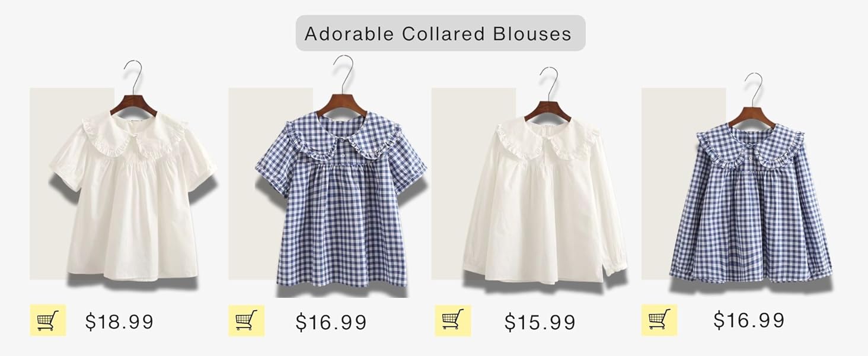Open the blue gingham short-sleeve blouse

point(341,202)
